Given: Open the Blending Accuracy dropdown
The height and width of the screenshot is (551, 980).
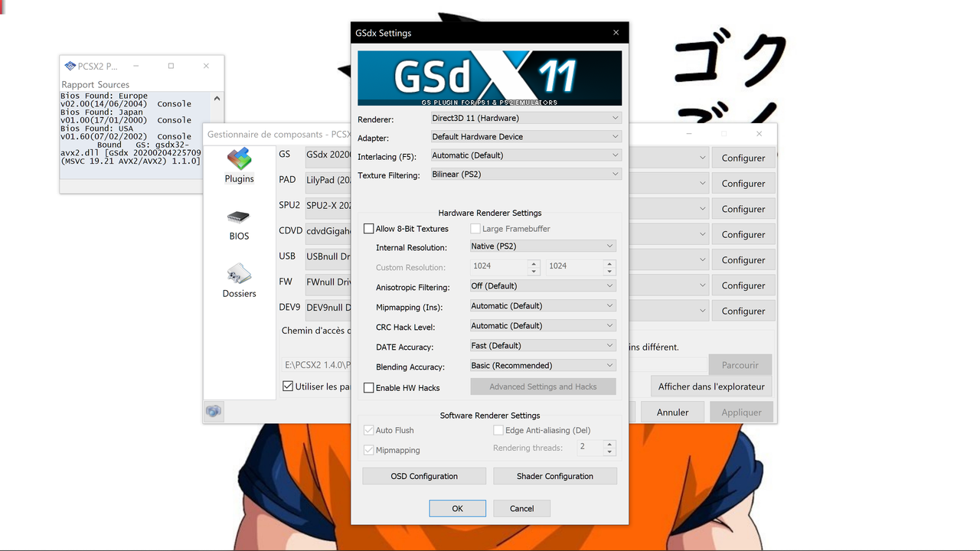Looking at the screenshot, I should pyautogui.click(x=543, y=366).
